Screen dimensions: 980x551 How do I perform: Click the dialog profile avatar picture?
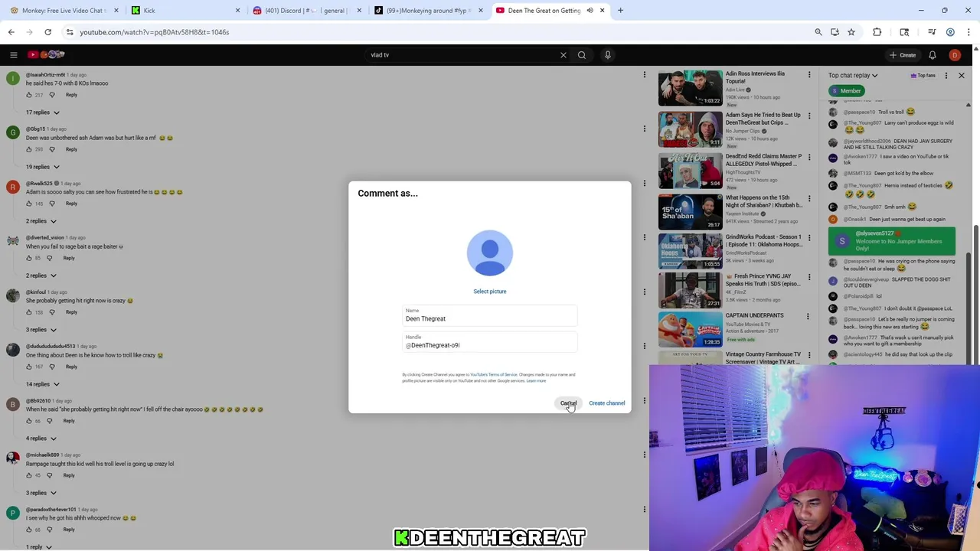pyautogui.click(x=490, y=253)
